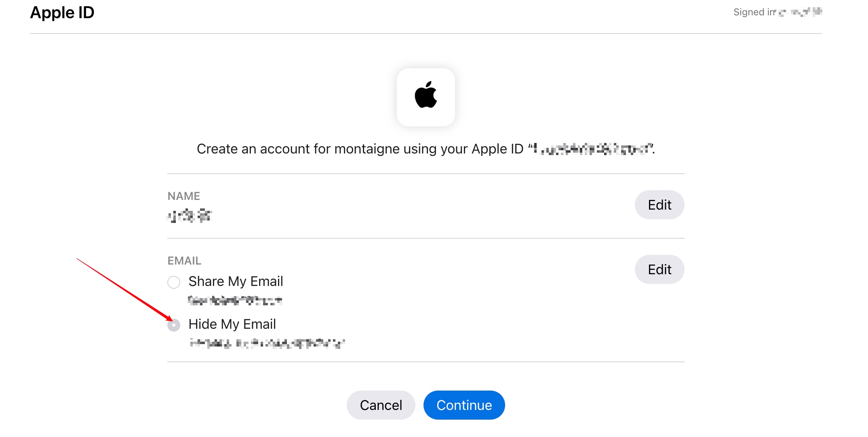
Task: Click the Apple ID page heading
Action: tap(62, 13)
